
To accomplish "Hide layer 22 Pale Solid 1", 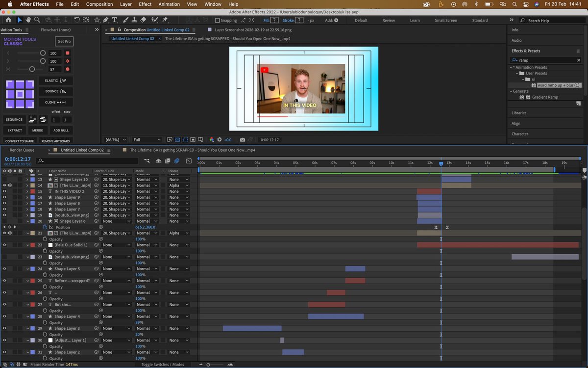I will pos(4,245).
